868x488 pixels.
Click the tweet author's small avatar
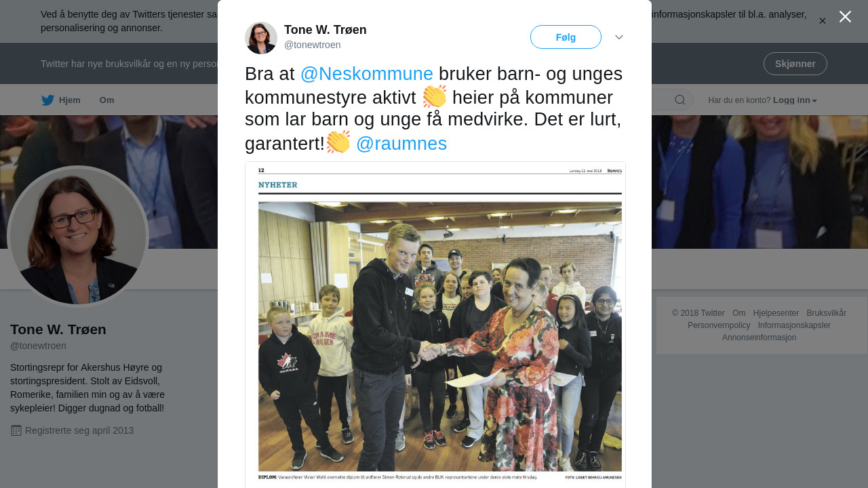[x=261, y=38]
